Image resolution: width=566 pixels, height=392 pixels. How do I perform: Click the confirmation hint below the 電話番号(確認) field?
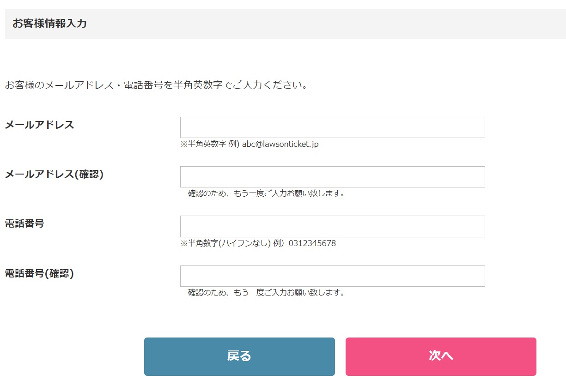pos(266,292)
